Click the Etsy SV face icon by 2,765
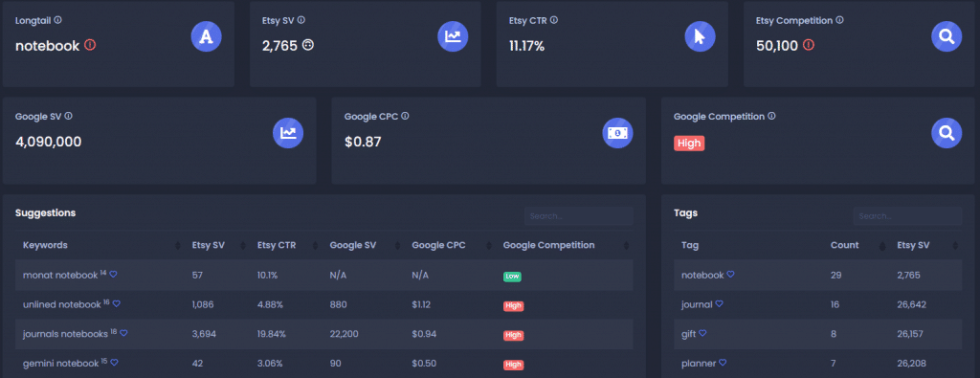The width and height of the screenshot is (980, 378). coord(307,45)
